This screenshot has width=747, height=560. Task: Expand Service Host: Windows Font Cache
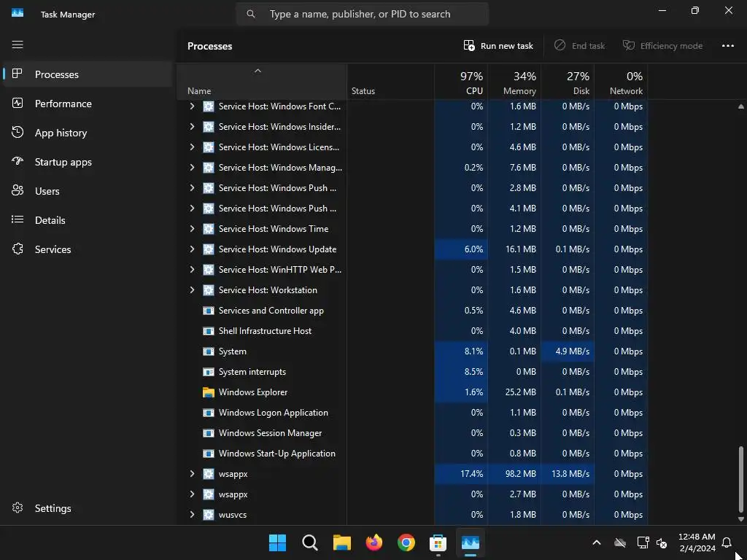click(x=192, y=106)
